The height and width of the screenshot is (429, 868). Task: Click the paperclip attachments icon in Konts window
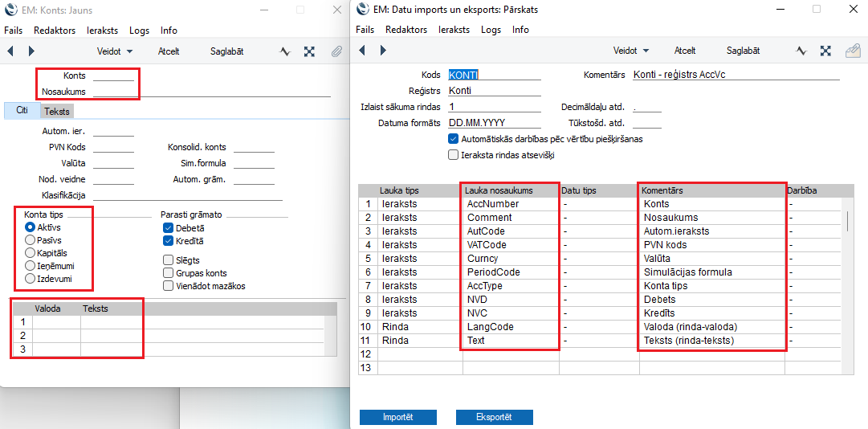[x=336, y=51]
